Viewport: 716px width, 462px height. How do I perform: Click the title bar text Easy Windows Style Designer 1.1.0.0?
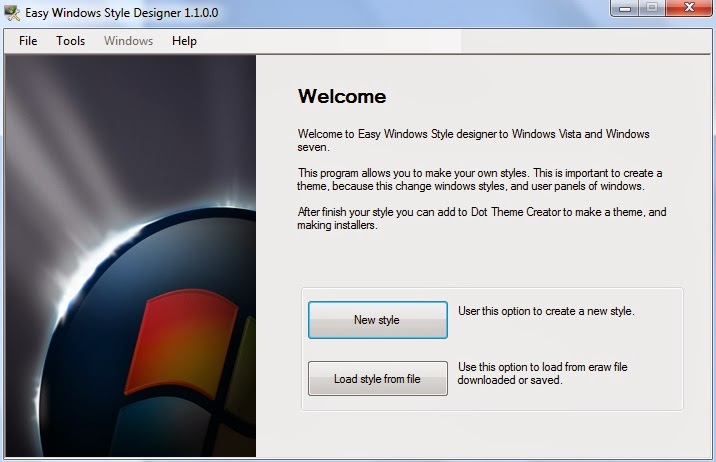click(x=121, y=13)
